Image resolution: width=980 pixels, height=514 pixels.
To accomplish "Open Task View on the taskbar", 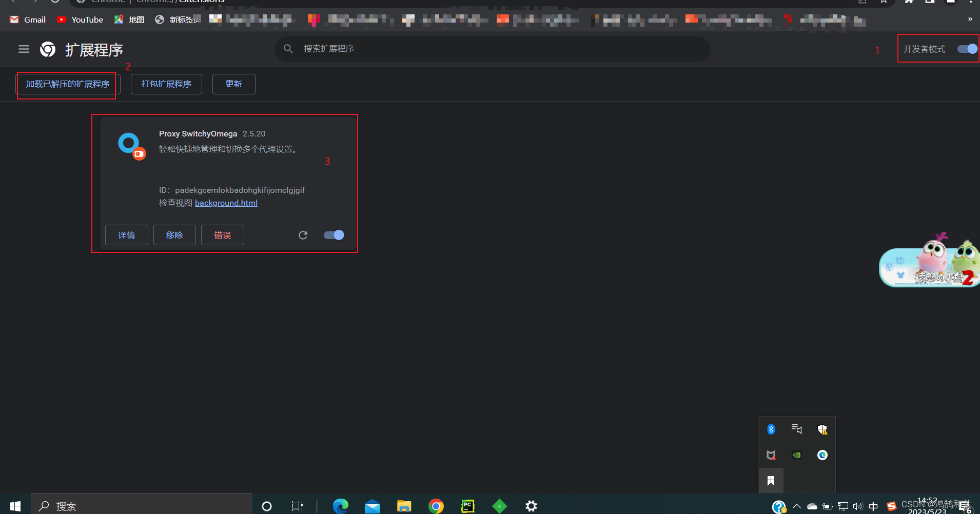I will [298, 506].
